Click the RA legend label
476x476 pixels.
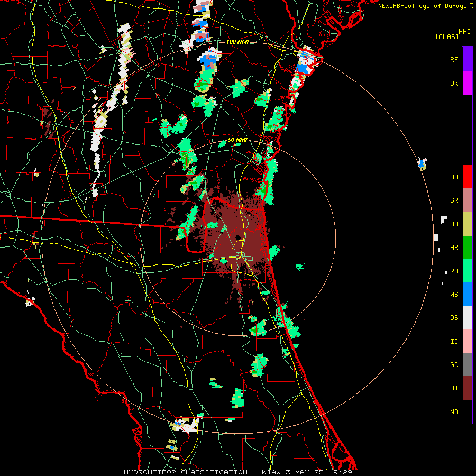[x=454, y=271]
